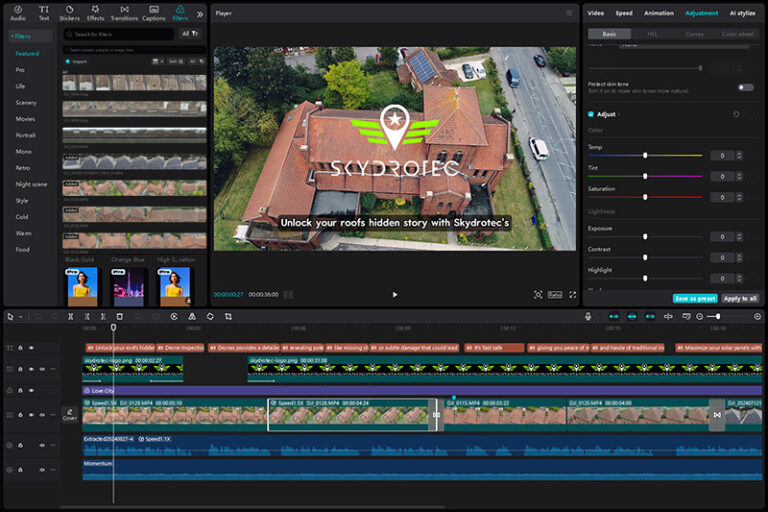The width and height of the screenshot is (768, 512).
Task: Select the HSL adjustment sub-tab
Action: (x=652, y=34)
